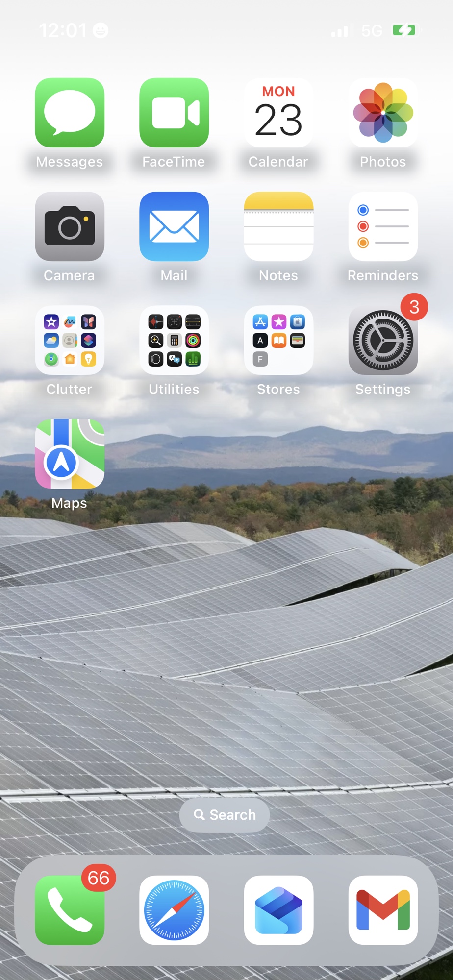This screenshot has height=980, width=453.
Task: Tap the battery indicator in status bar
Action: pos(405,30)
